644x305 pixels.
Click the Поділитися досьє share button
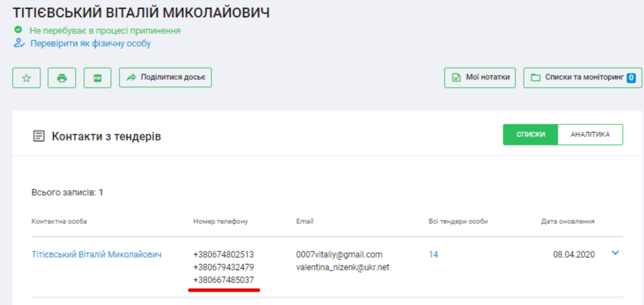point(165,78)
